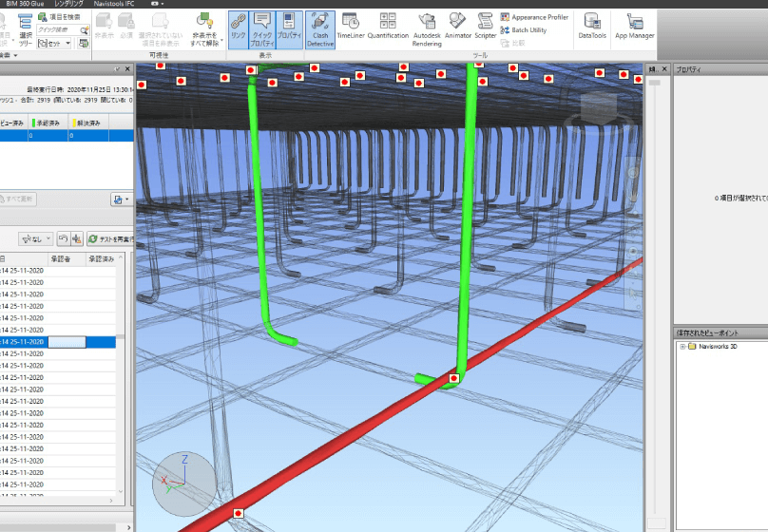The width and height of the screenshot is (768, 532).
Task: Open the Navistools IFC tab
Action: (x=114, y=4)
